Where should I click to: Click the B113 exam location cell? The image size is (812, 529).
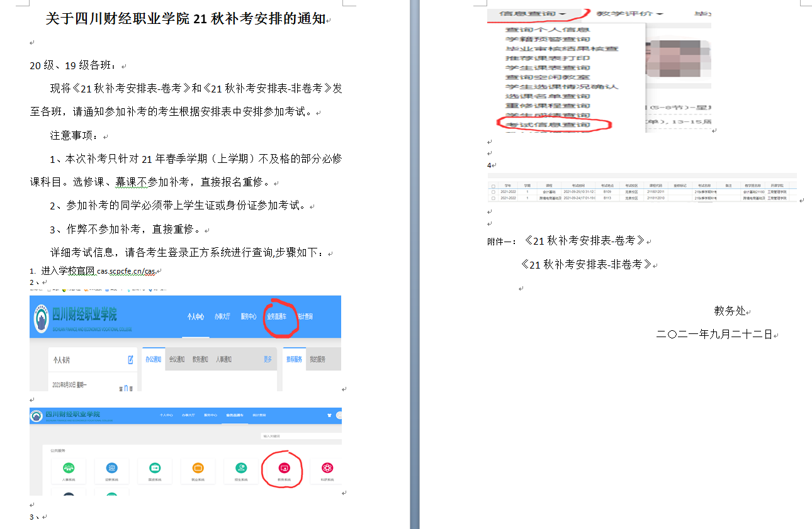coord(607,198)
